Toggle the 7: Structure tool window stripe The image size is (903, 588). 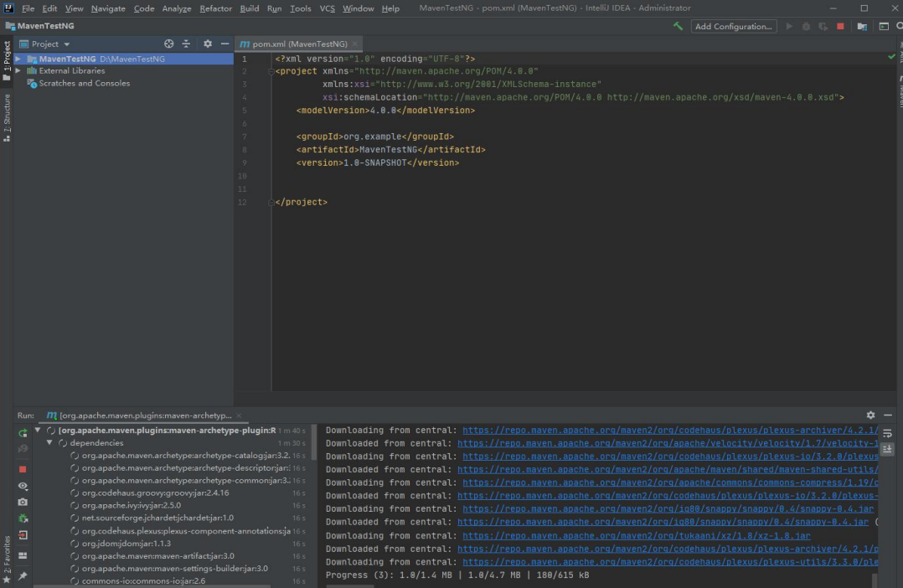[x=7, y=118]
